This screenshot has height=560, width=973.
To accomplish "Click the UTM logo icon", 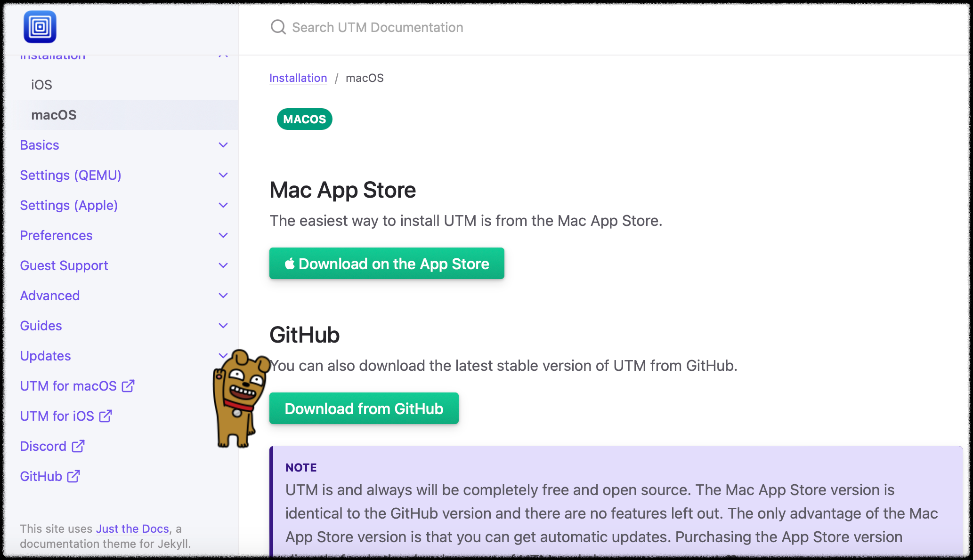I will point(40,27).
